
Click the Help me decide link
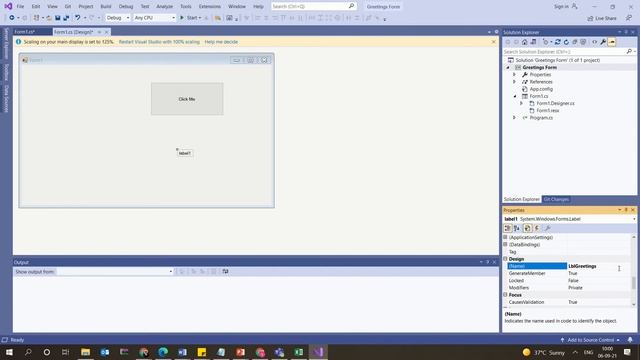221,42
